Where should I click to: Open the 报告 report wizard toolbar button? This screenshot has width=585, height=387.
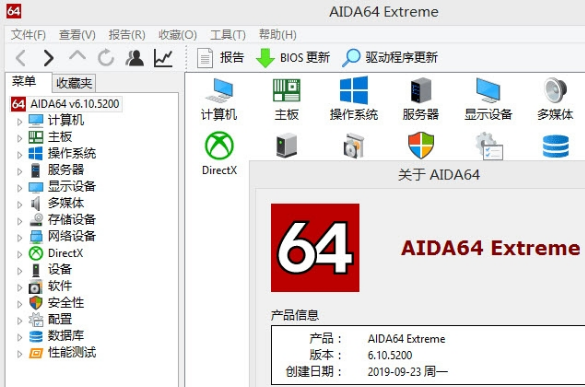(x=220, y=58)
